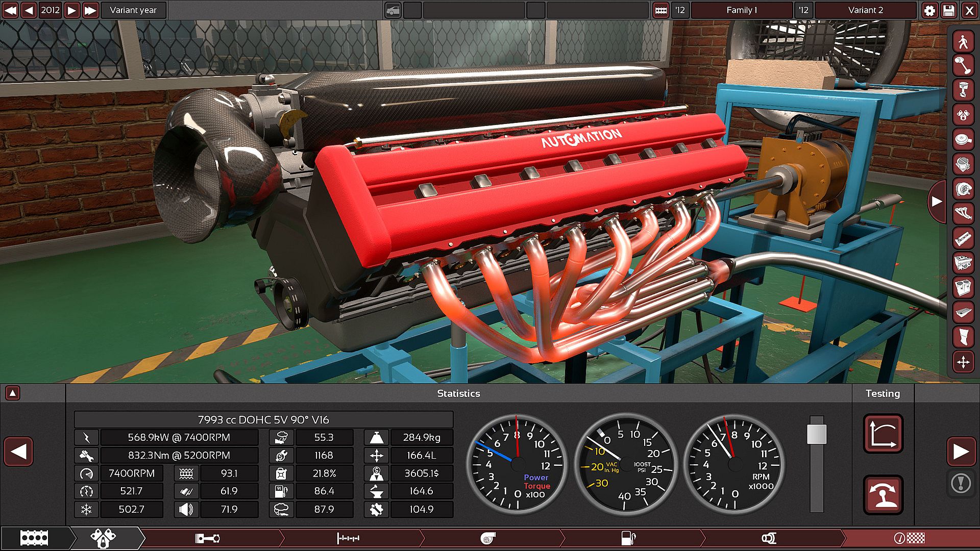Click the warning exclamation icon
This screenshot has width=980, height=551.
(x=961, y=483)
